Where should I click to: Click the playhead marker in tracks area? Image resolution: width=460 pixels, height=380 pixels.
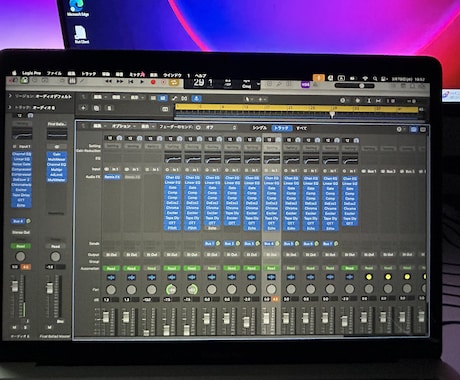coord(332,115)
